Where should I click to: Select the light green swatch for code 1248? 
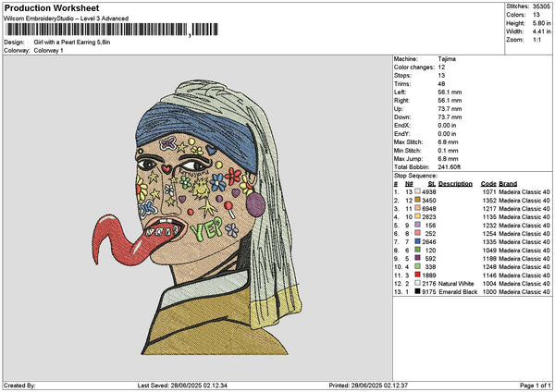pos(418,267)
